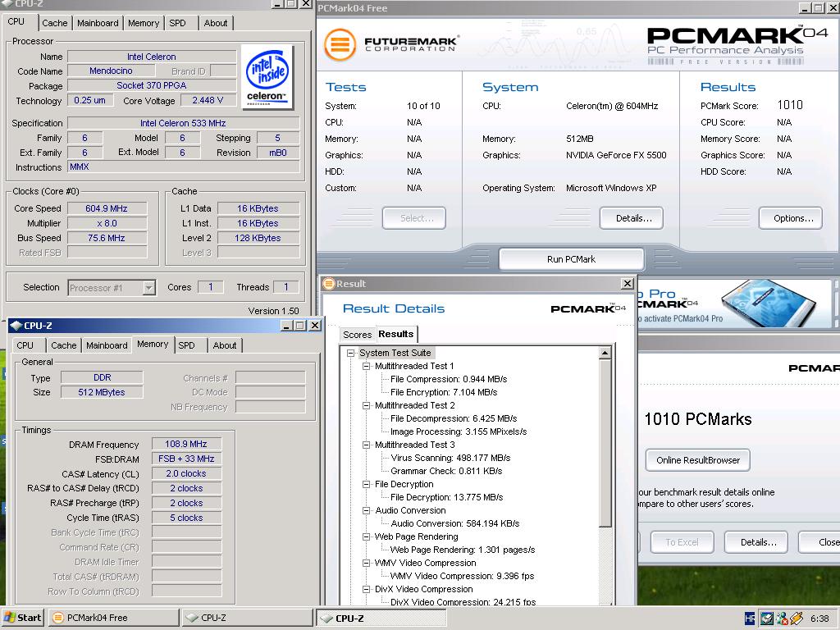Click the lower CPU-Z window title icon
840x630 pixels.
[x=16, y=325]
